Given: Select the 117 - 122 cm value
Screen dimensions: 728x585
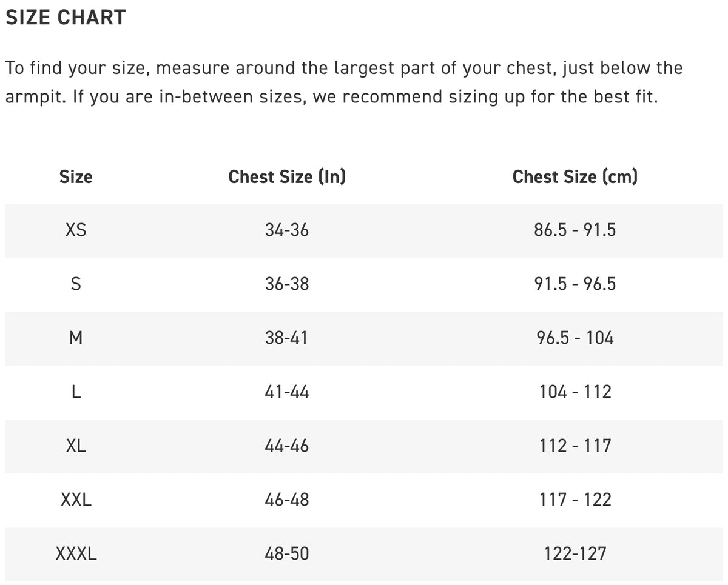Looking at the screenshot, I should [575, 500].
